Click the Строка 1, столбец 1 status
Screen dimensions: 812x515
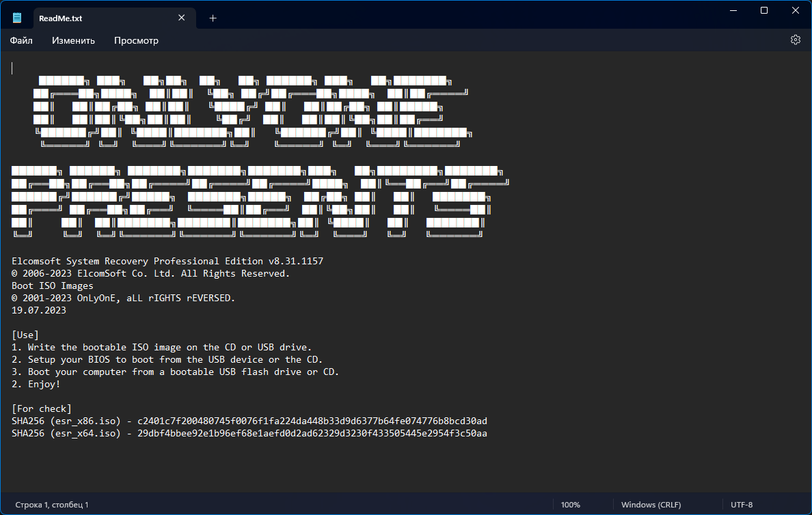(52, 505)
